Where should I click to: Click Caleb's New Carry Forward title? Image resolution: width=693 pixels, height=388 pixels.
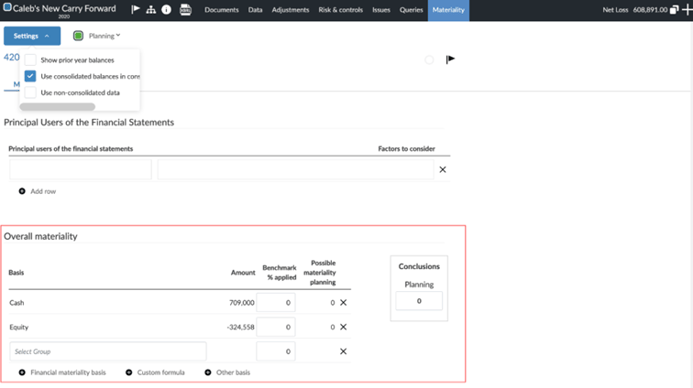tap(65, 8)
